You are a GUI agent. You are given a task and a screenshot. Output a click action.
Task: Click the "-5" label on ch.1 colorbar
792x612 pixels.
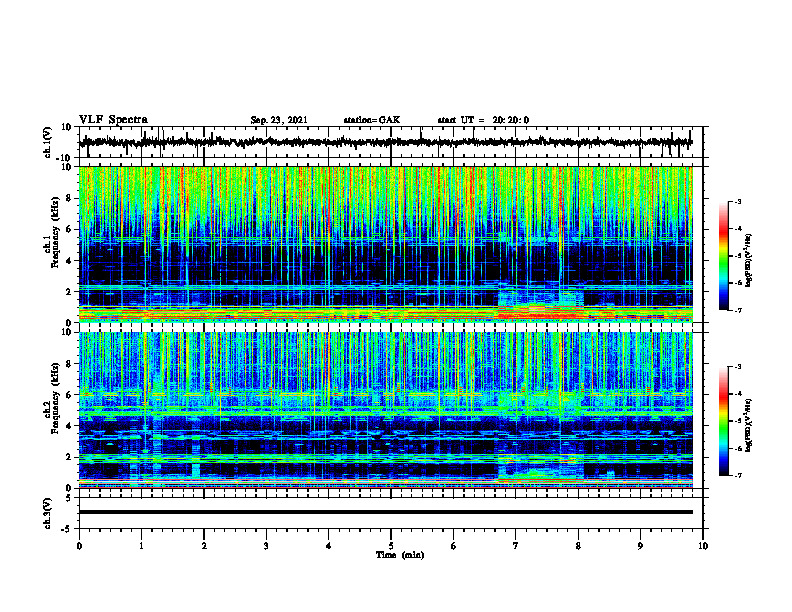pyautogui.click(x=738, y=256)
